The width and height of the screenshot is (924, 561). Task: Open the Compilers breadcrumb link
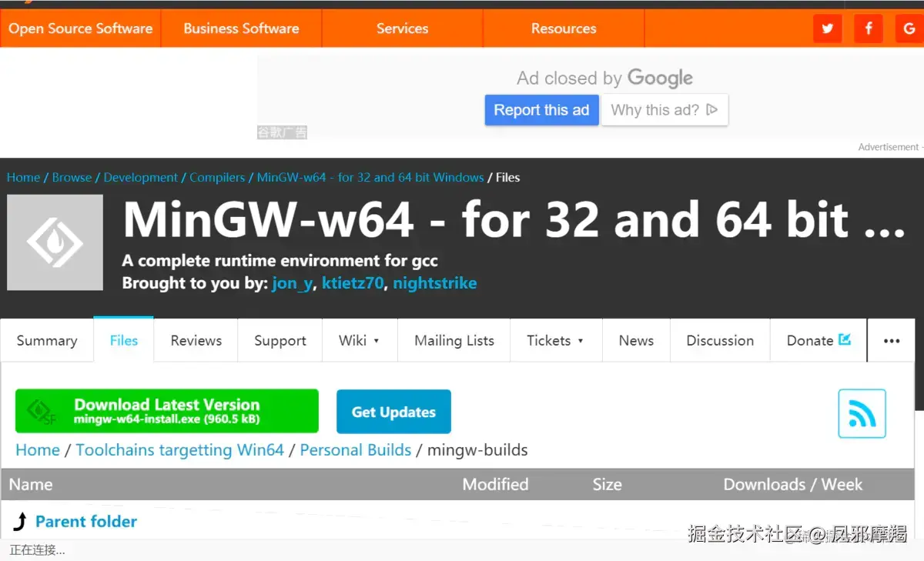(217, 177)
